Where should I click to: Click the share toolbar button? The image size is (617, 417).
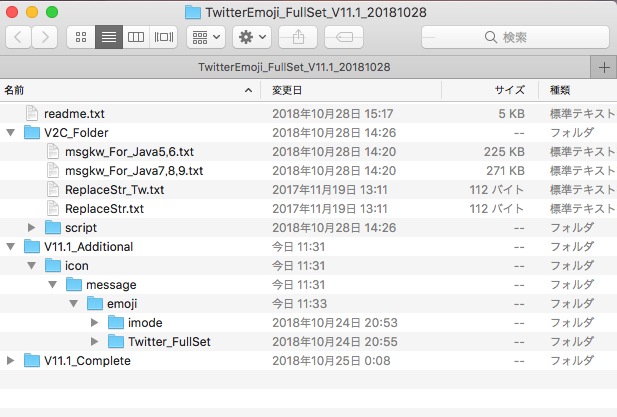tap(298, 37)
